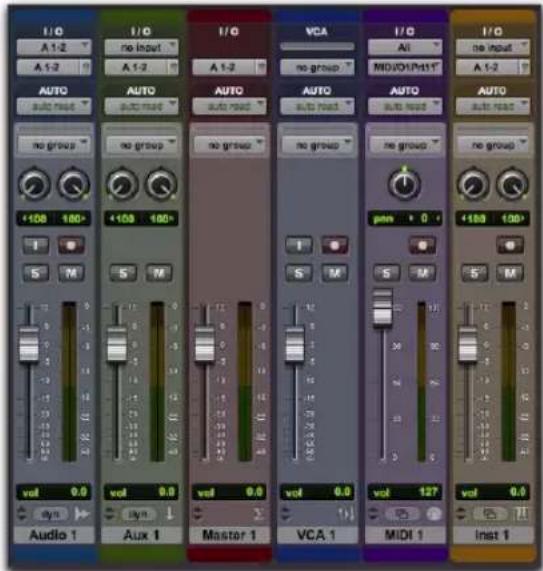
Task: Click the right pan knob on Inst 1
Action: (513, 184)
